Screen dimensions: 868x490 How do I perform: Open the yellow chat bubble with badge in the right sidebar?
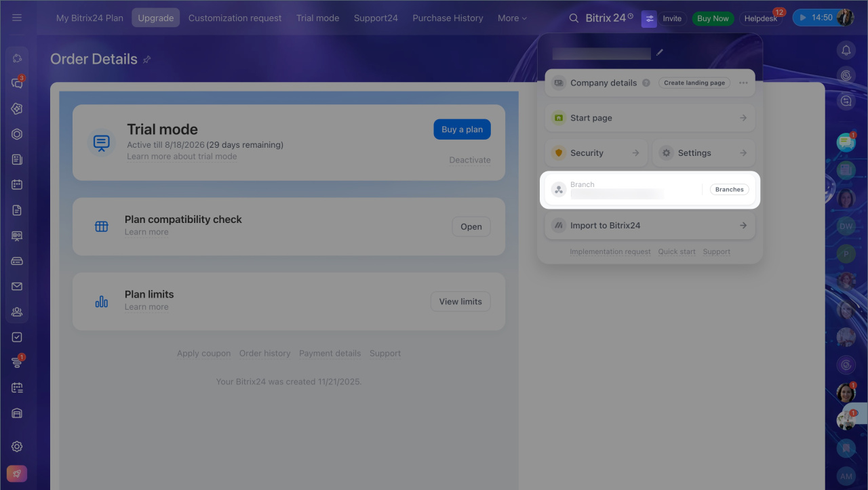[846, 142]
